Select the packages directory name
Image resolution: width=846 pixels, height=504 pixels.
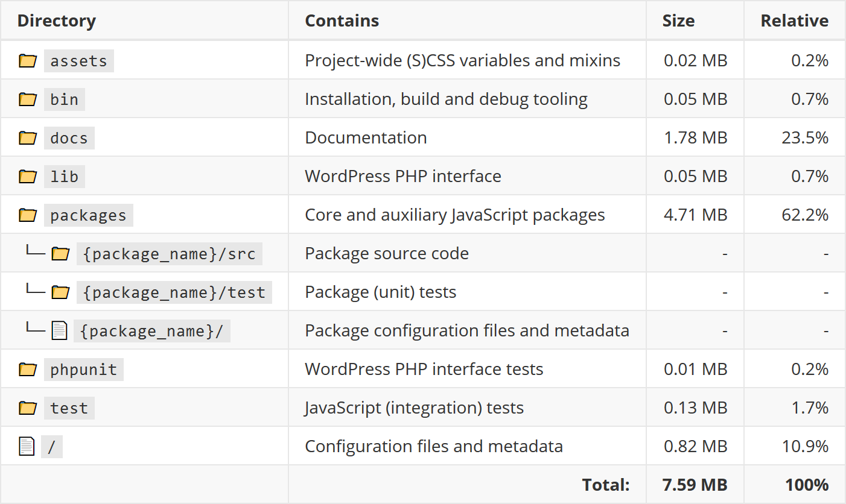[88, 215]
